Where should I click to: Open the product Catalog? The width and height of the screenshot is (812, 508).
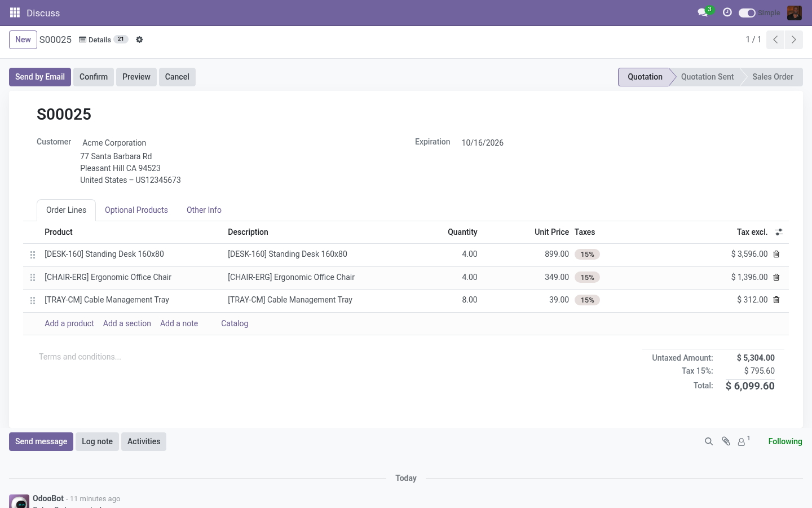[235, 323]
